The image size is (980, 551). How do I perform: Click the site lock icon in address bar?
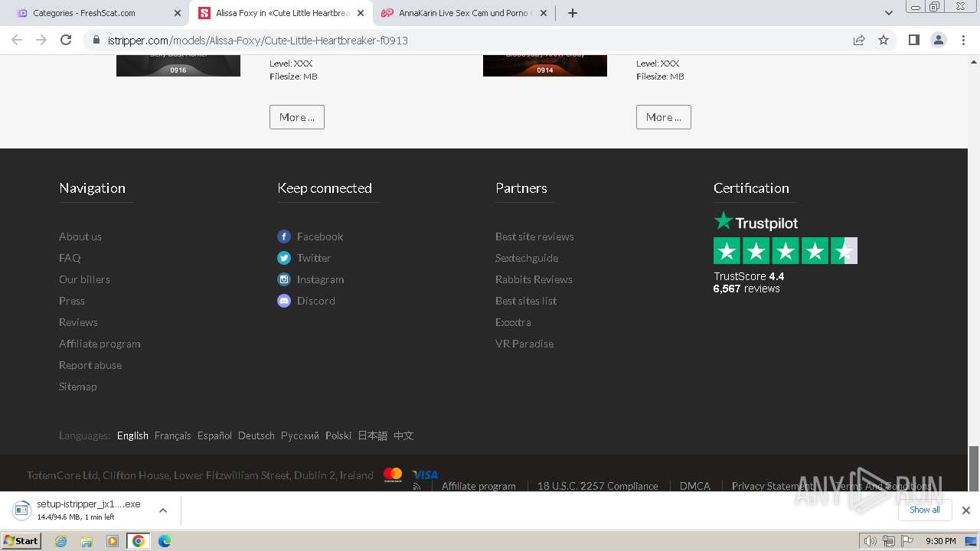[x=96, y=40]
